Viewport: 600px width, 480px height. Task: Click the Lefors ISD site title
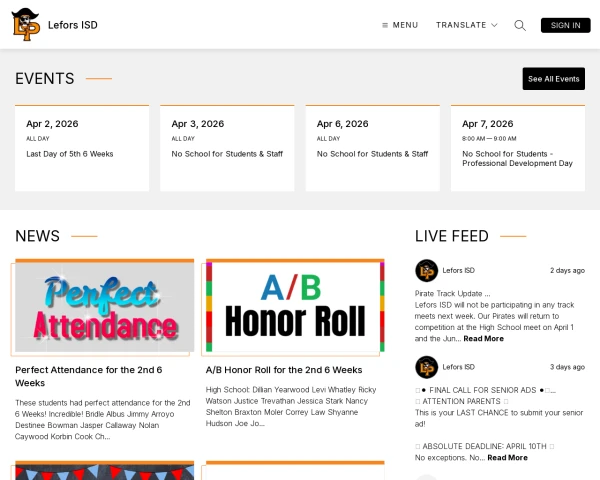tap(73, 25)
